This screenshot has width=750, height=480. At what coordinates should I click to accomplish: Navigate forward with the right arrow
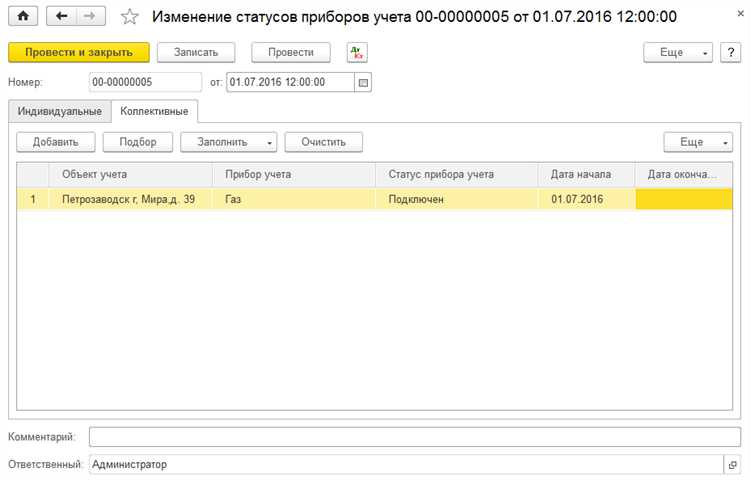pyautogui.click(x=90, y=16)
